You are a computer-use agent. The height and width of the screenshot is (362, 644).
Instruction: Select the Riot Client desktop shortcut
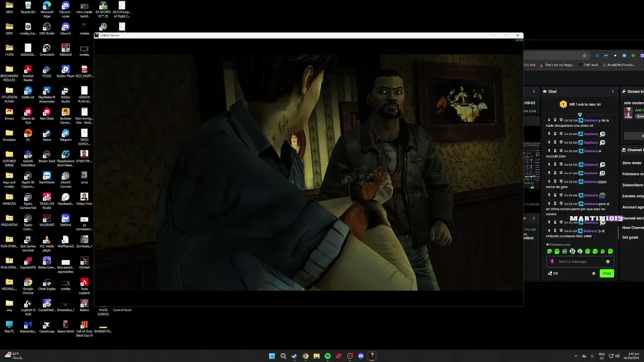[47, 113]
